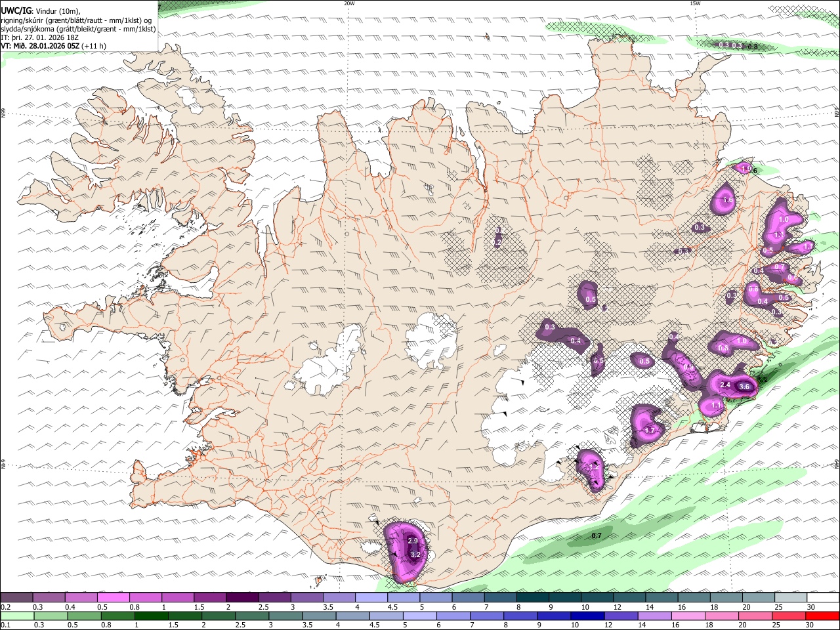Pick the purple snow swatch labeled 1.5
Screen dimensions: 840x630
pyautogui.click(x=210, y=597)
